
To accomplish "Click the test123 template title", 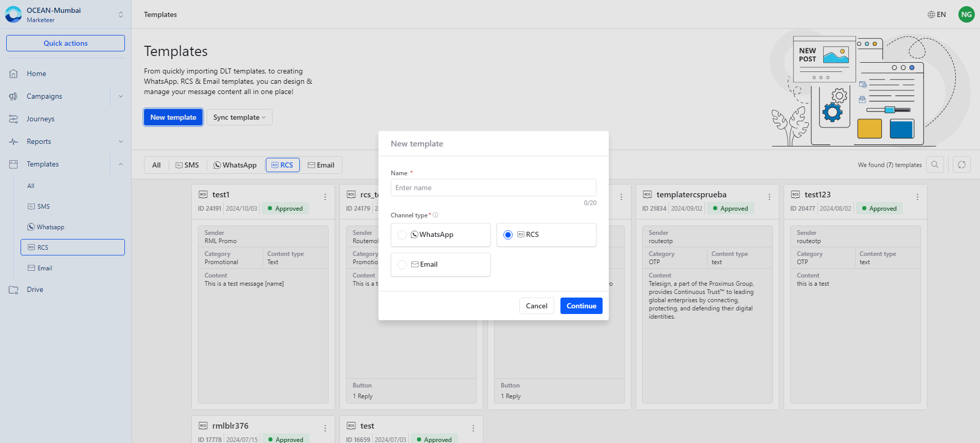I will (818, 194).
